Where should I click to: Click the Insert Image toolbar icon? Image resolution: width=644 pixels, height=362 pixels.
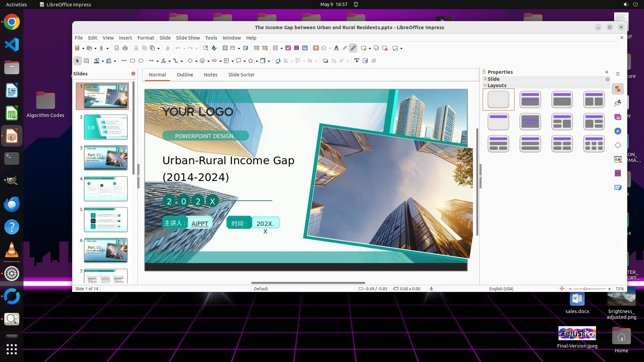coord(288,48)
